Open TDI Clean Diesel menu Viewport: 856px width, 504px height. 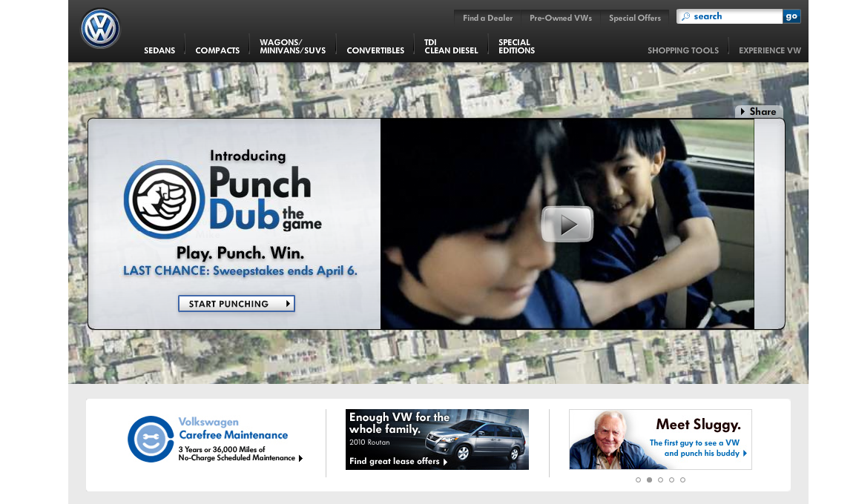(451, 47)
